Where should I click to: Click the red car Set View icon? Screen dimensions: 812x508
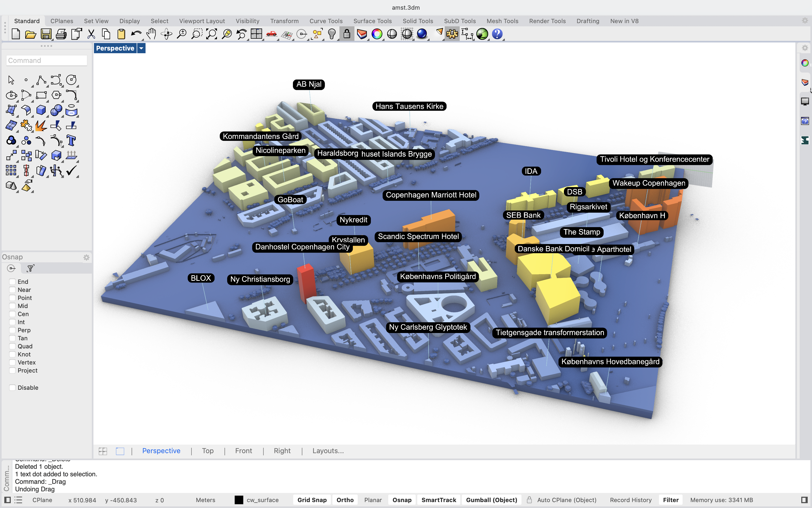tap(271, 34)
